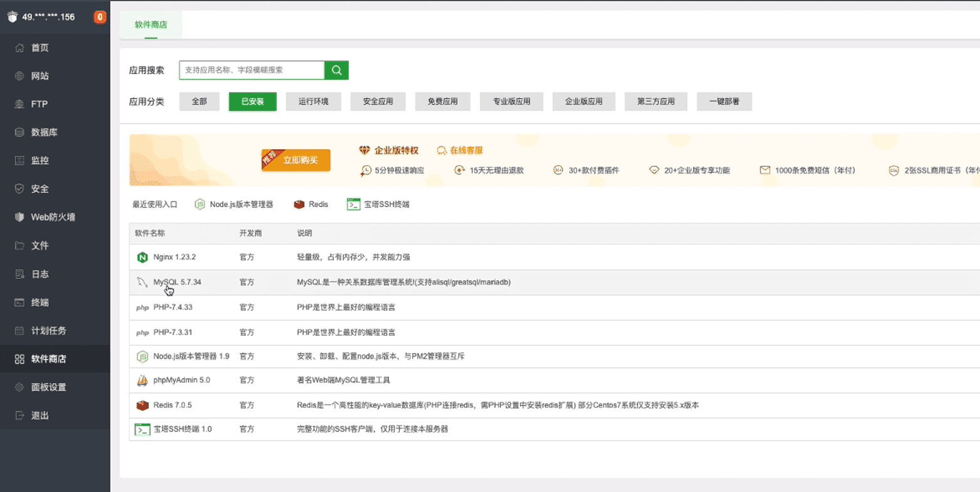Click the Redis icon in recent shortcuts
This screenshot has height=492, width=980.
coord(299,205)
